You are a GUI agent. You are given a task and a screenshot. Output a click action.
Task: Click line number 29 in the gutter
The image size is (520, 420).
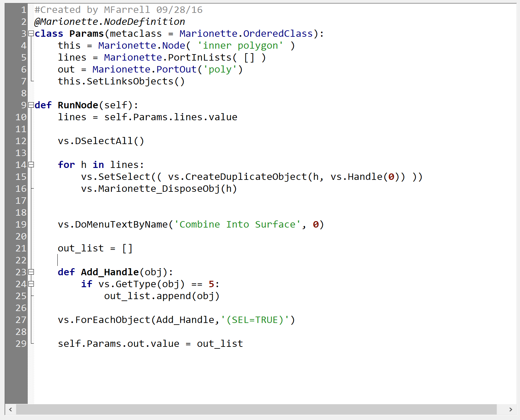[21, 344]
